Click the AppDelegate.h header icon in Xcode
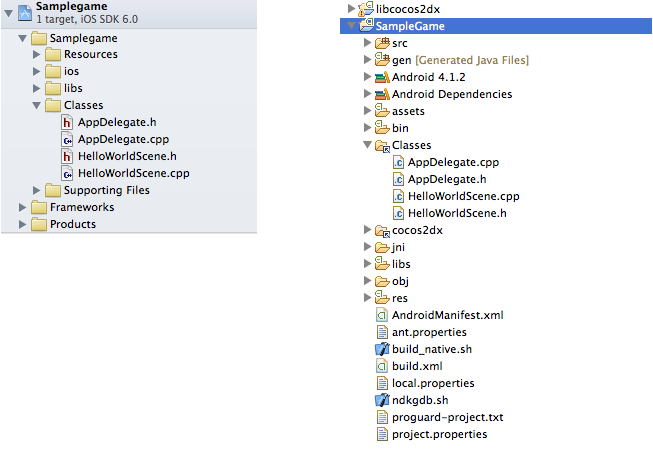The image size is (653, 449). [67, 122]
